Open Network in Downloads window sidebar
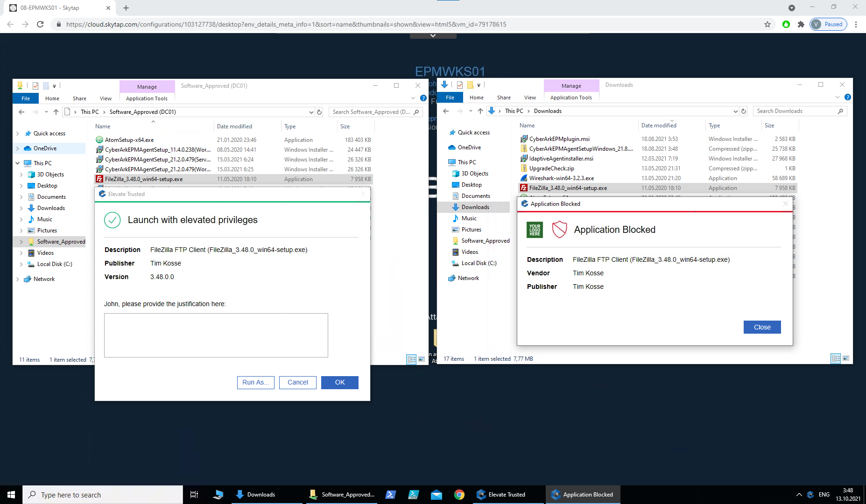The width and height of the screenshot is (866, 504). click(468, 278)
